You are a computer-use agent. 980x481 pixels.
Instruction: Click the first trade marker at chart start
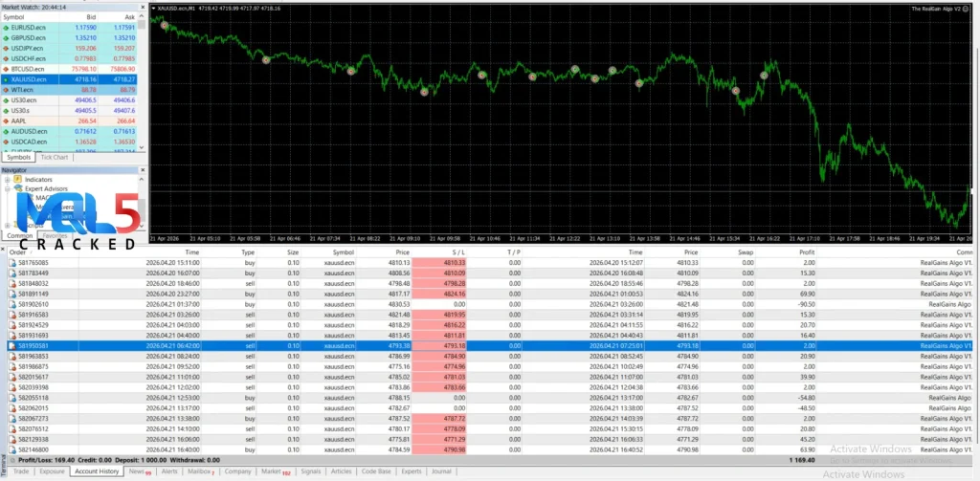(x=165, y=26)
